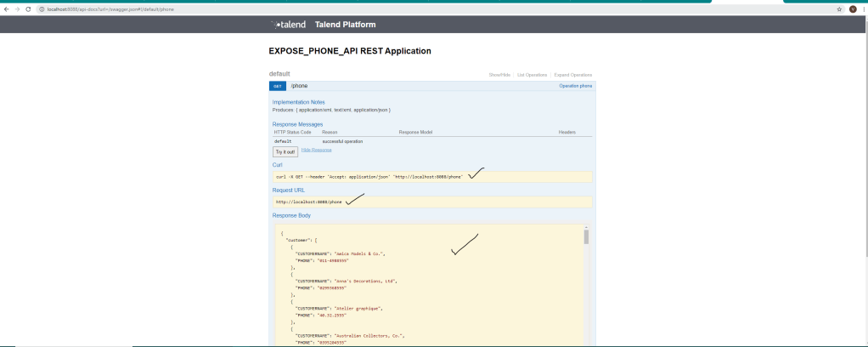868x347 pixels.
Task: Click the Request URL text box
Action: click(431, 202)
